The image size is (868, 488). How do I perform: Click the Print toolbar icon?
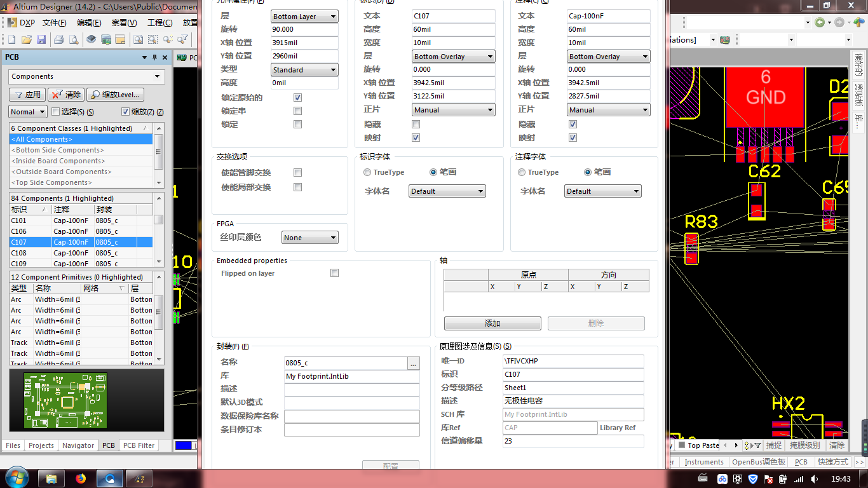(58, 40)
